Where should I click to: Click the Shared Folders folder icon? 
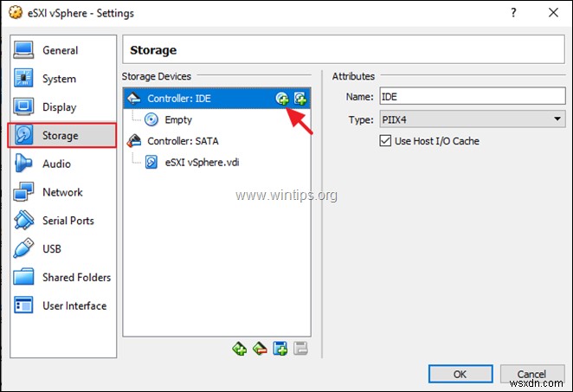[x=23, y=277]
